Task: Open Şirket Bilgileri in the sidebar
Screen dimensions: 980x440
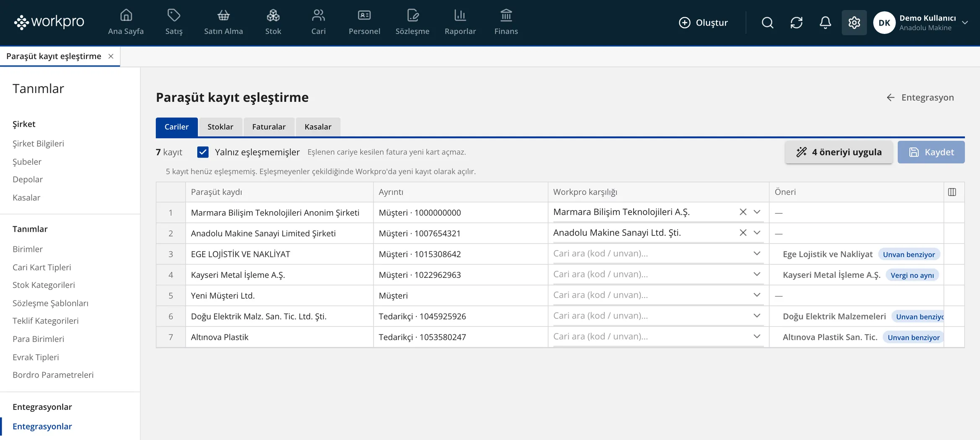Action: pyautogui.click(x=38, y=144)
